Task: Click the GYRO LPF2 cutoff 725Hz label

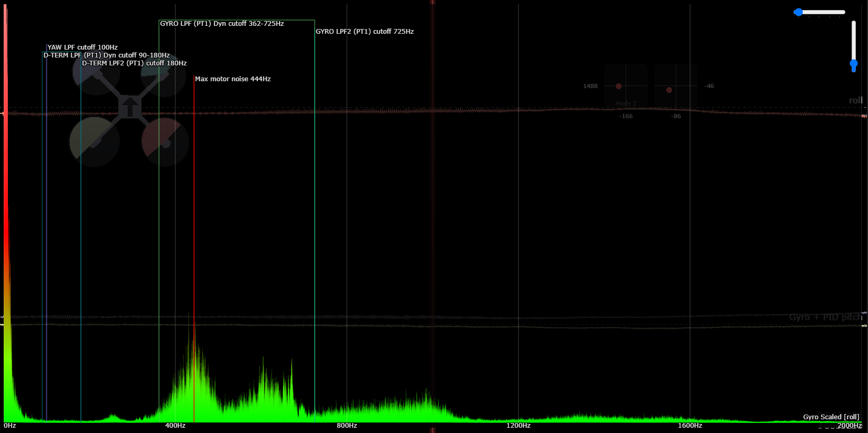Action: (x=365, y=32)
